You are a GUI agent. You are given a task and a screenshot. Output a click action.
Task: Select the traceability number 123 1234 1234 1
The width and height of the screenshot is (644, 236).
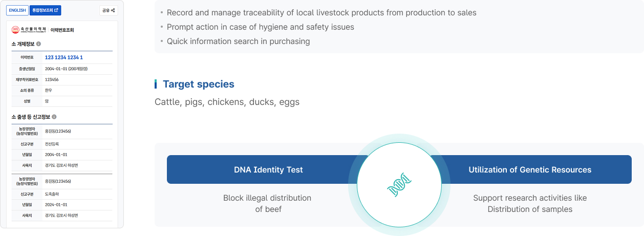point(63,58)
